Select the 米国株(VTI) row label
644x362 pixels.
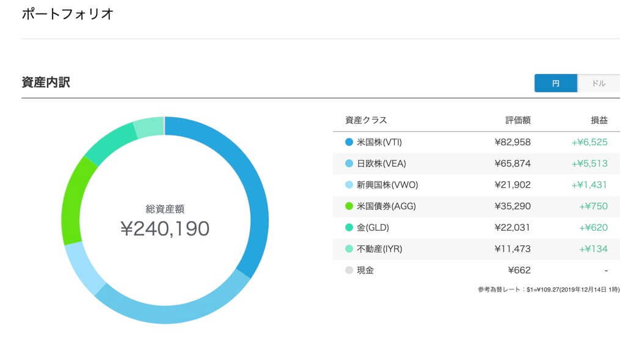pos(379,142)
